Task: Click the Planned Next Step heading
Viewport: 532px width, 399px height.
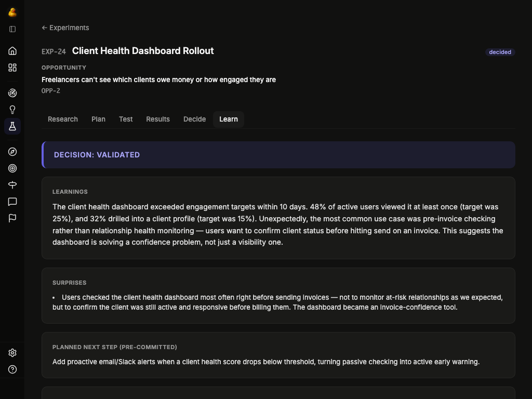Action: (115, 347)
